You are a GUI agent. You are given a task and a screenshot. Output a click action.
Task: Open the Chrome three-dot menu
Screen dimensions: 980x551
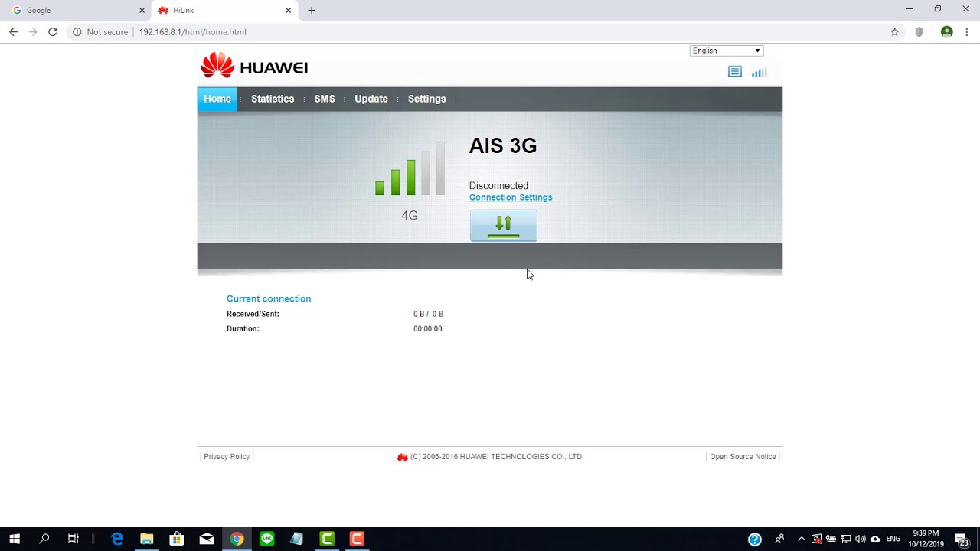point(967,32)
